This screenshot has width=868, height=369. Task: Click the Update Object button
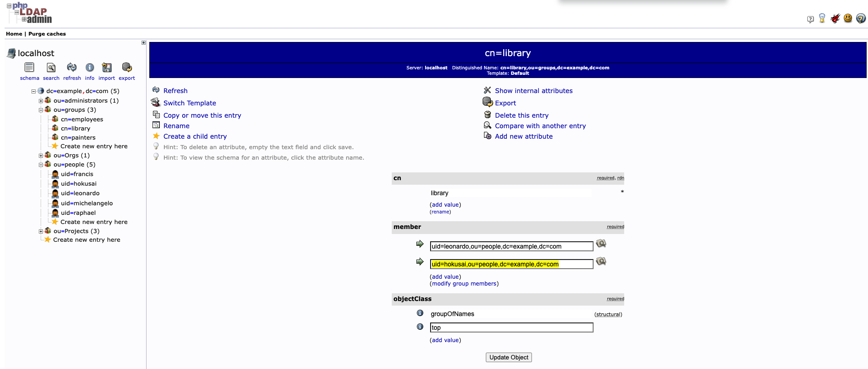tap(509, 358)
